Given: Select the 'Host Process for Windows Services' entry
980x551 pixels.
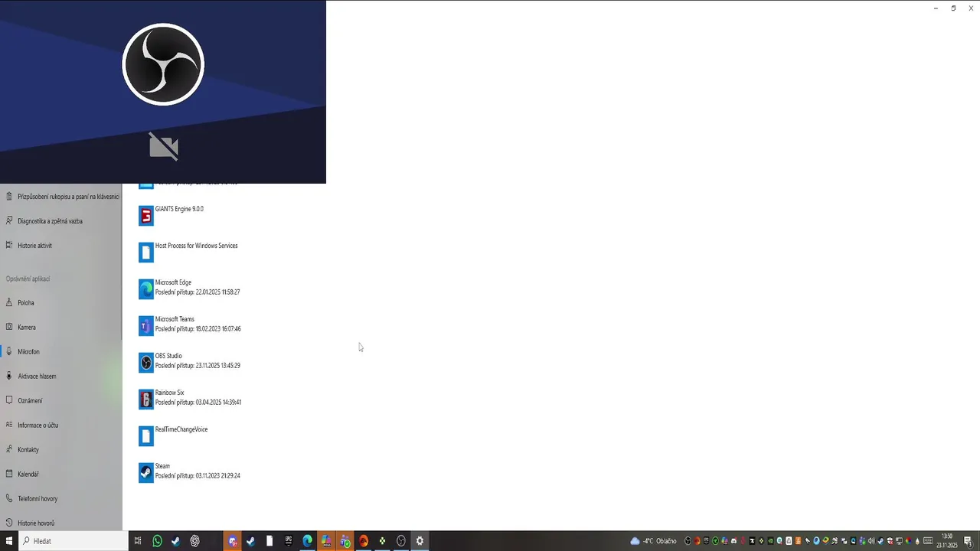Looking at the screenshot, I should click(x=188, y=252).
